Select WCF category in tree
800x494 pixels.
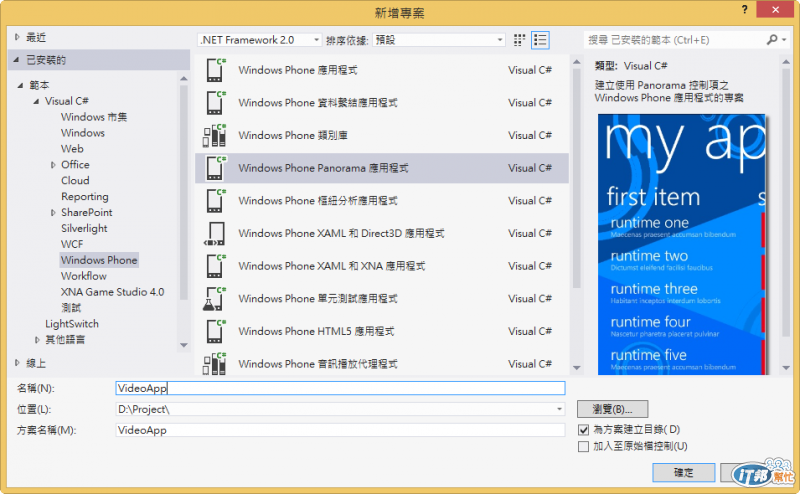point(72,244)
